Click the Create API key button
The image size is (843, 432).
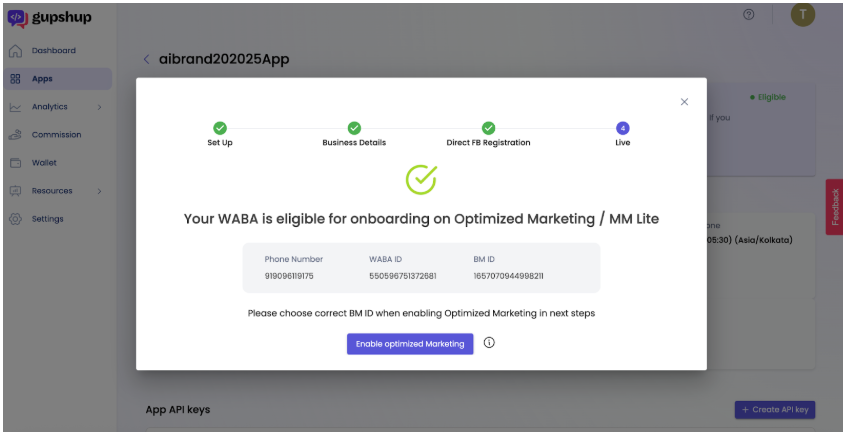(x=775, y=409)
